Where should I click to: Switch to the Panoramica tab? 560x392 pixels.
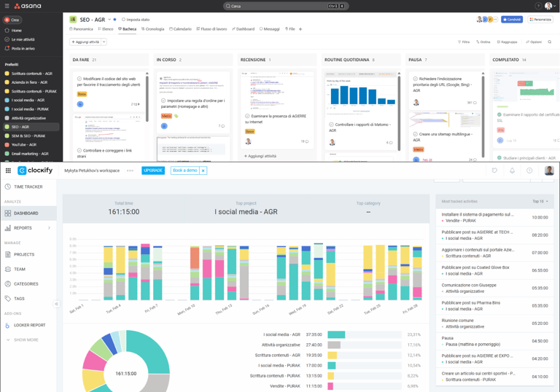coord(81,29)
